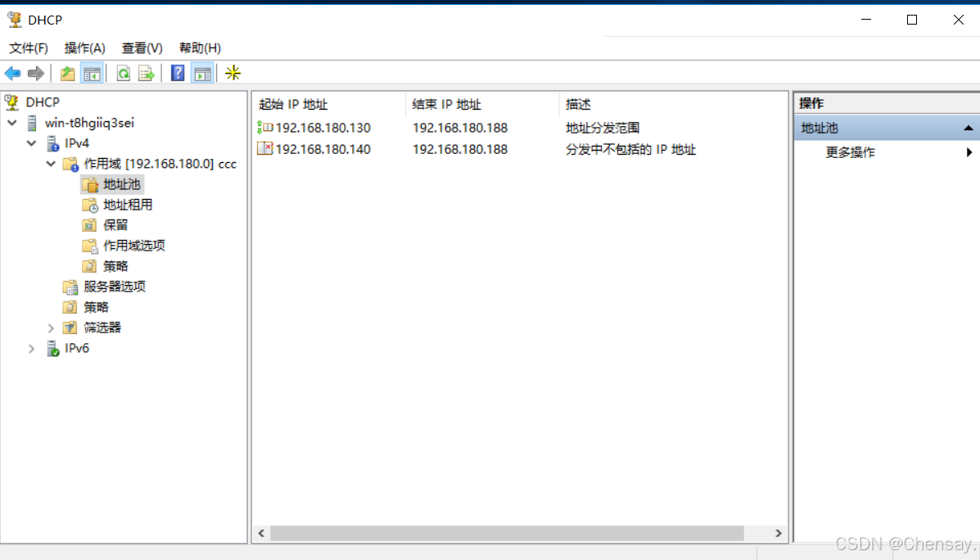Expand the 筛选器 node chevron

click(x=51, y=328)
